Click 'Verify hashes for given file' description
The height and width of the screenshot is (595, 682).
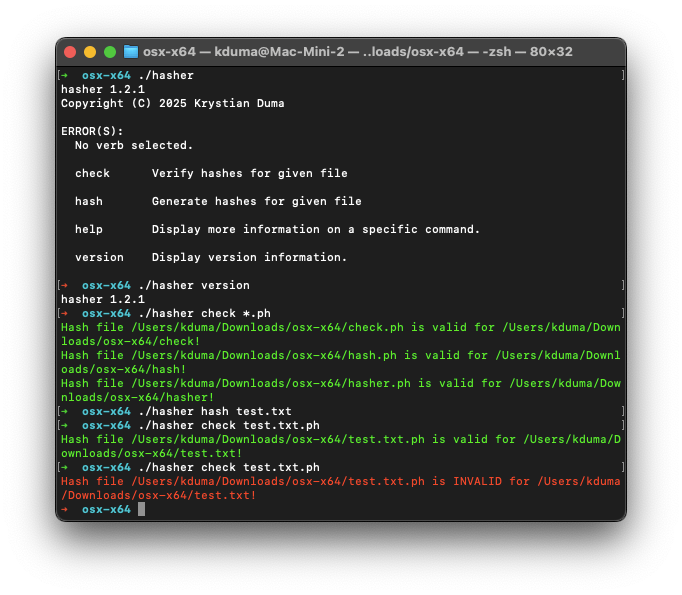pyautogui.click(x=250, y=174)
